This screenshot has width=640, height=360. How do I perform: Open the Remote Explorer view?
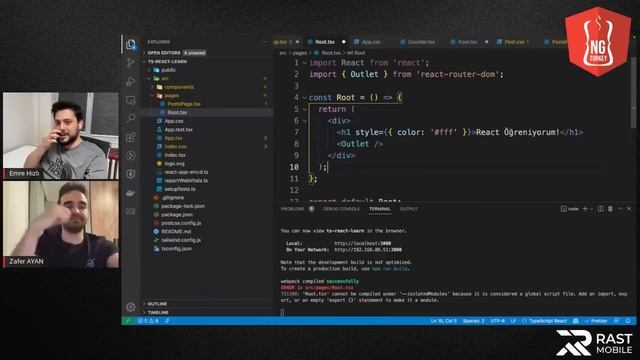131,100
